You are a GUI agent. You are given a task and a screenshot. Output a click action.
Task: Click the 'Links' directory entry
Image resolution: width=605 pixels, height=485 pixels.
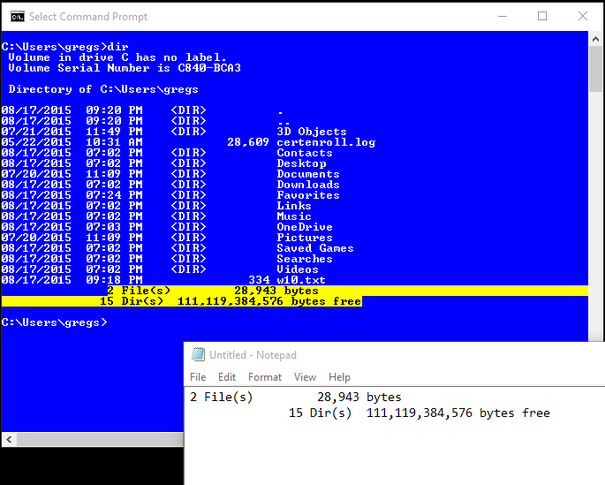[x=294, y=206]
